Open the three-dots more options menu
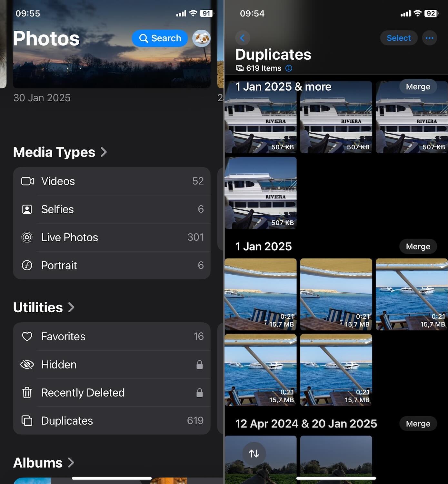The width and height of the screenshot is (448, 484). point(430,38)
